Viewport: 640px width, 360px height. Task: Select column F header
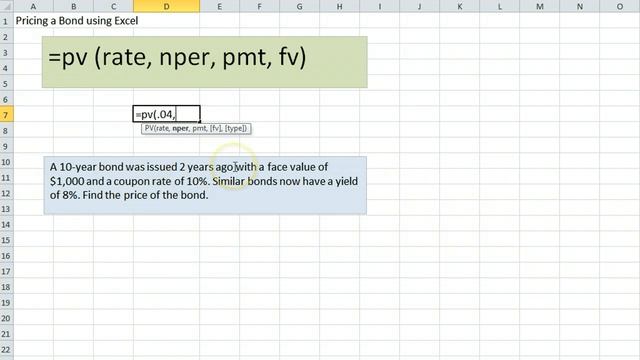coord(260,6)
